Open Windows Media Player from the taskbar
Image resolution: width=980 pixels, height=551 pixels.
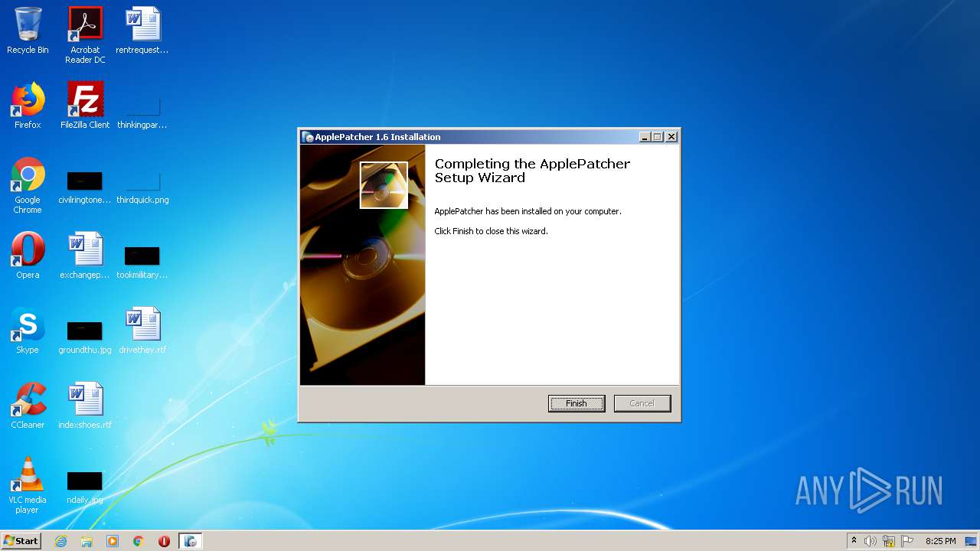click(x=113, y=541)
